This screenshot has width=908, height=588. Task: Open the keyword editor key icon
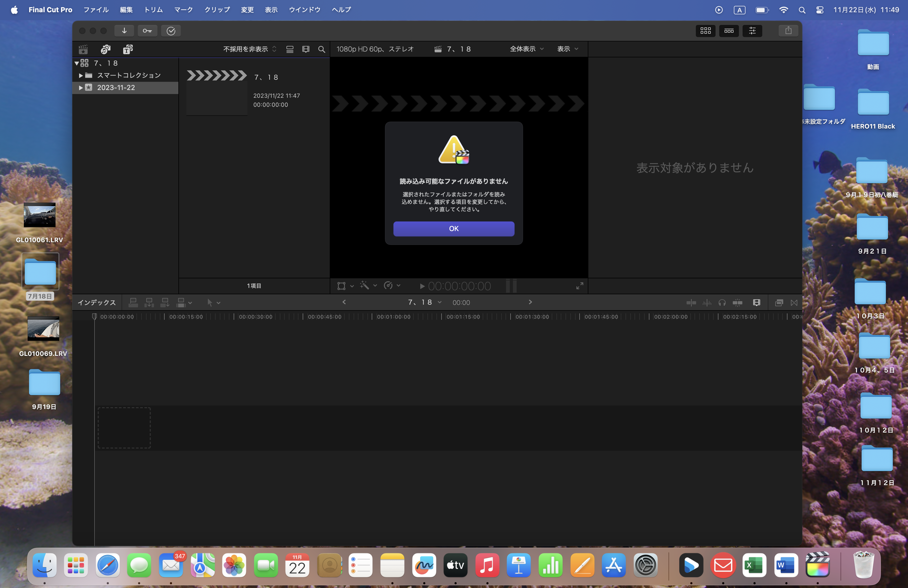point(147,31)
